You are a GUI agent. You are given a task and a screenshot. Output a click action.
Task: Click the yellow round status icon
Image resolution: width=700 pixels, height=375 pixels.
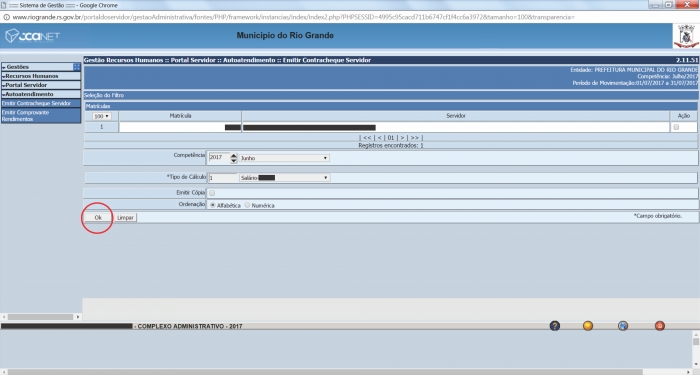pyautogui.click(x=588, y=326)
